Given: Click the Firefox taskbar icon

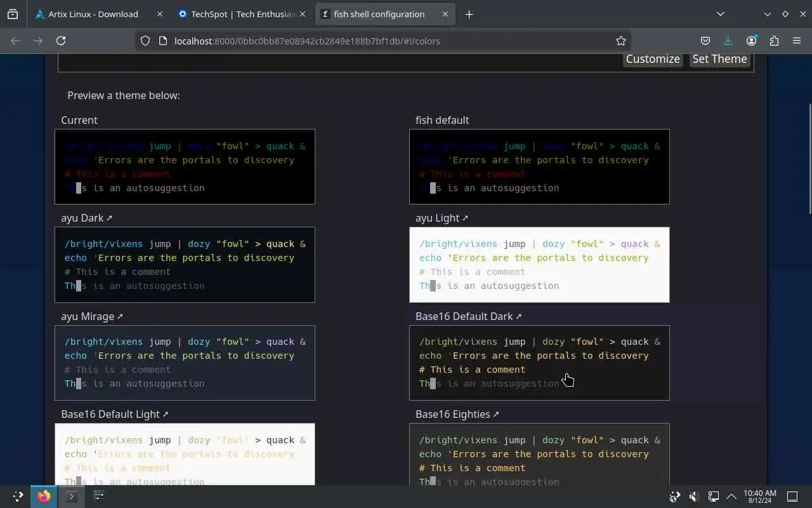Looking at the screenshot, I should pos(44,496).
